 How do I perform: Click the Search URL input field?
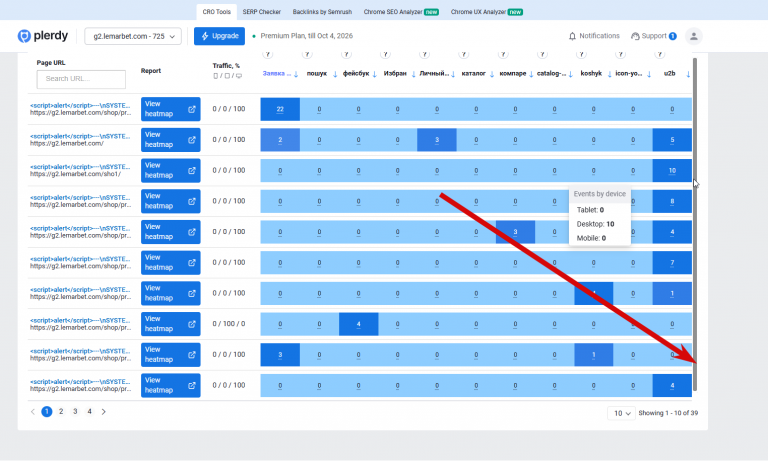pos(81,79)
